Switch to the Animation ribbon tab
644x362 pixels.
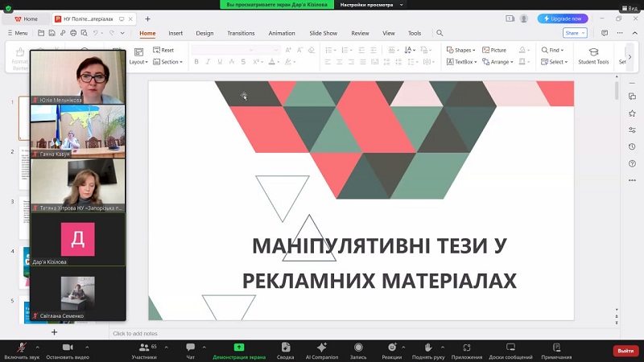[x=282, y=33]
